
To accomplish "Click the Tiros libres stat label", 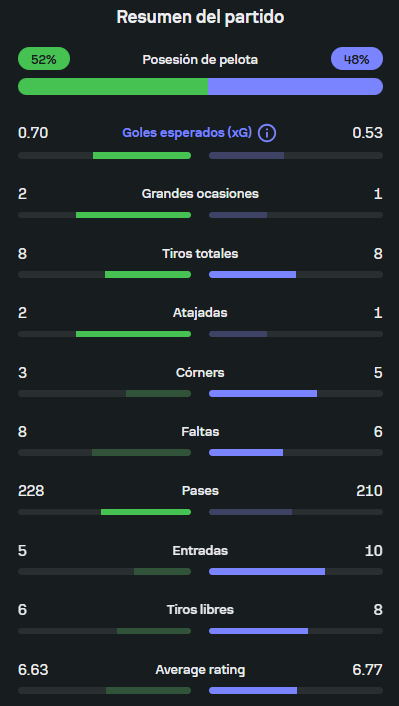I will 200,610.
